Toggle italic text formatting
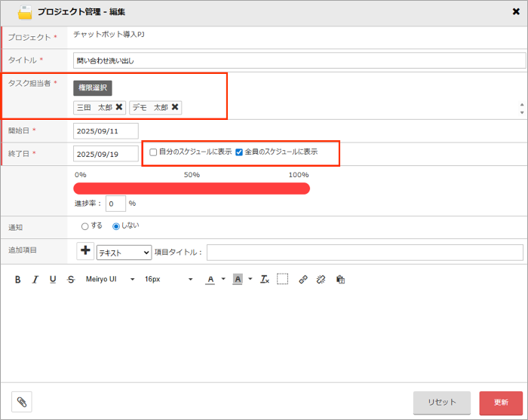 pos(35,279)
